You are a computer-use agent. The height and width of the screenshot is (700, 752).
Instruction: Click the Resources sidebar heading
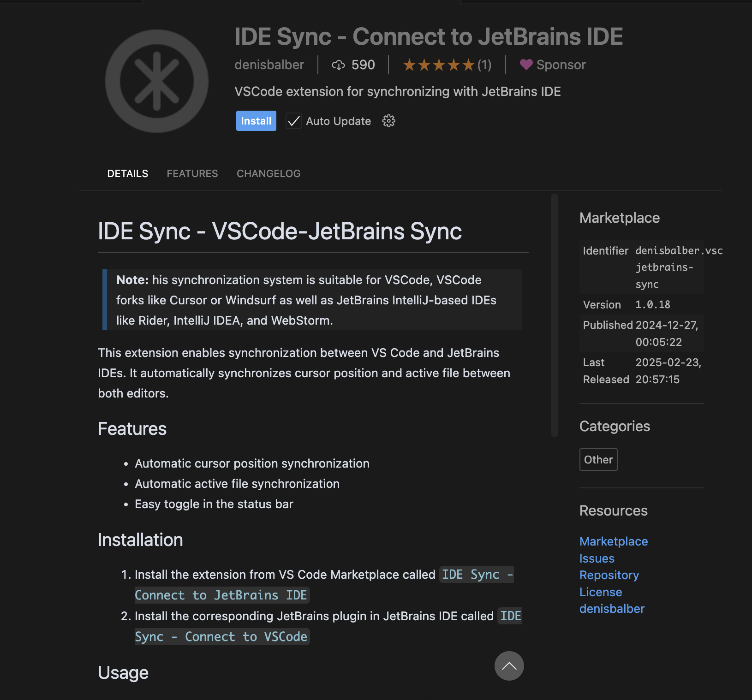coord(614,511)
